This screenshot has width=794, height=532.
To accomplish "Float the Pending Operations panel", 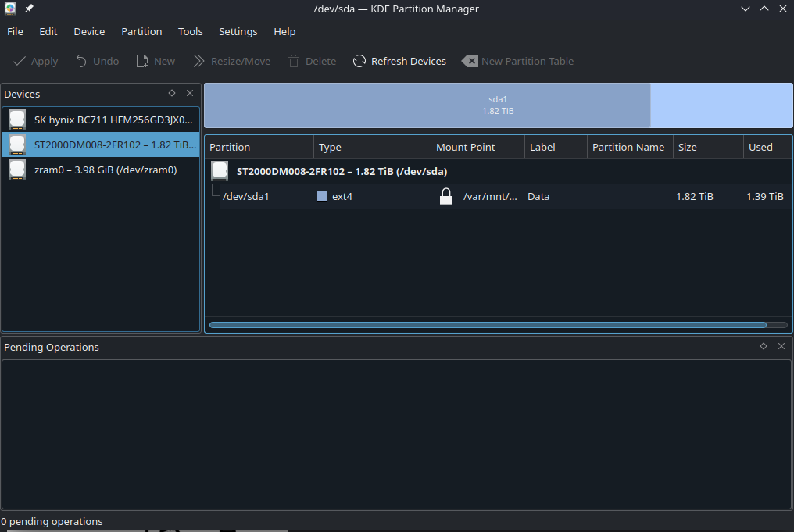I will point(763,346).
